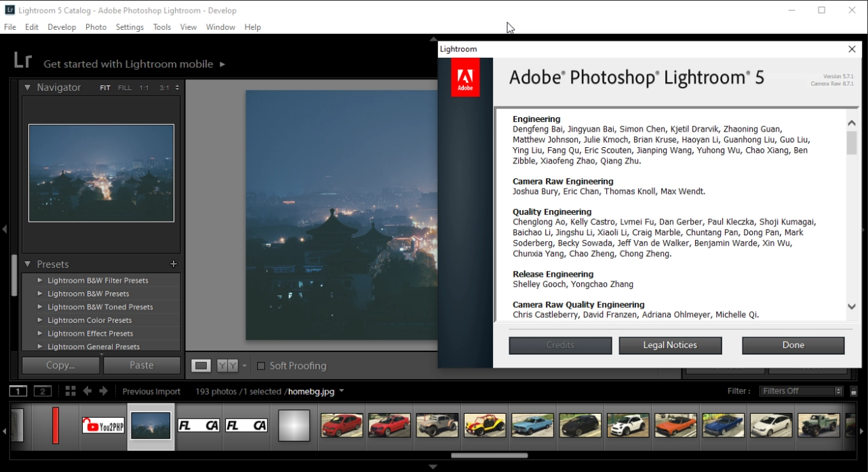
Task: Expand Lightroom B&W Toned Presets folder
Action: [x=40, y=307]
